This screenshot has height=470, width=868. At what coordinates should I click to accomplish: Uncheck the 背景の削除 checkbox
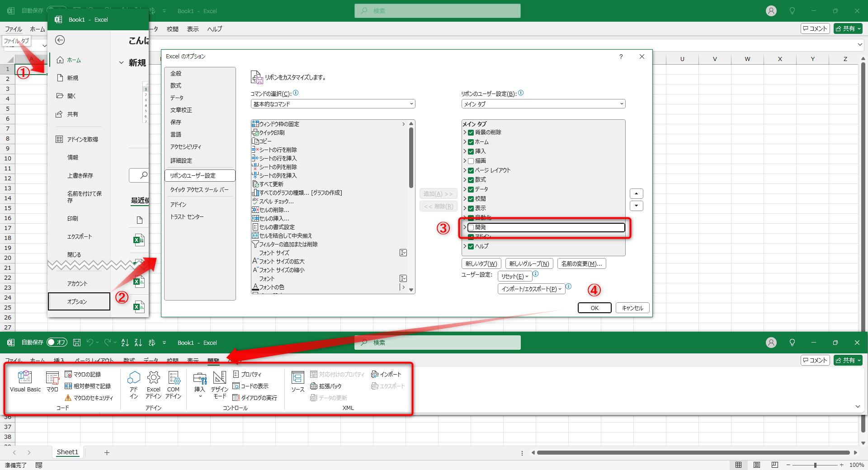pos(471,132)
